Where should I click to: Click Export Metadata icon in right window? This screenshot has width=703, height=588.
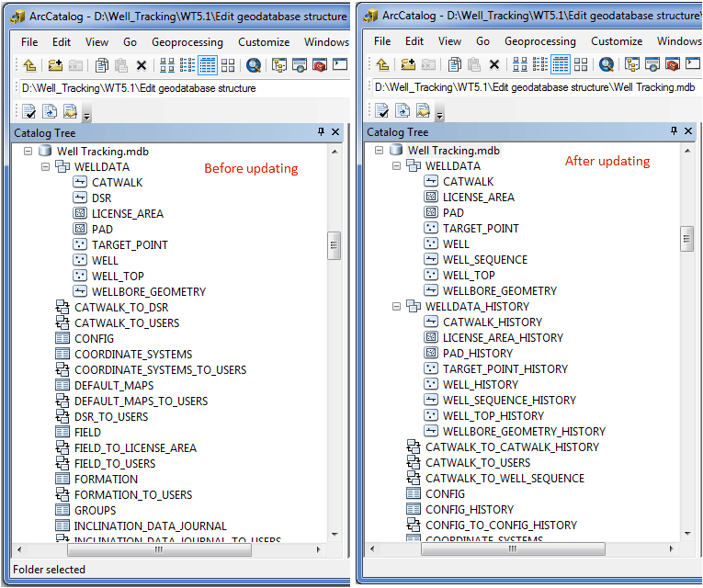(423, 110)
